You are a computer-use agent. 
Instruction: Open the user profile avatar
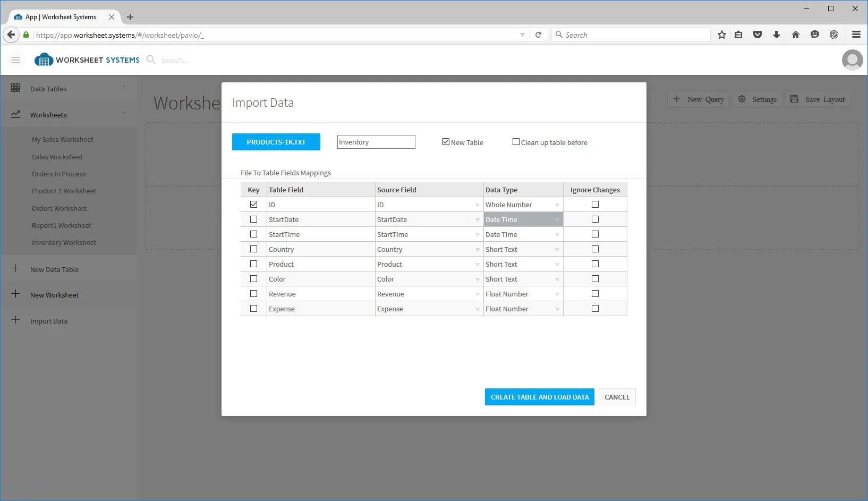[x=852, y=60]
